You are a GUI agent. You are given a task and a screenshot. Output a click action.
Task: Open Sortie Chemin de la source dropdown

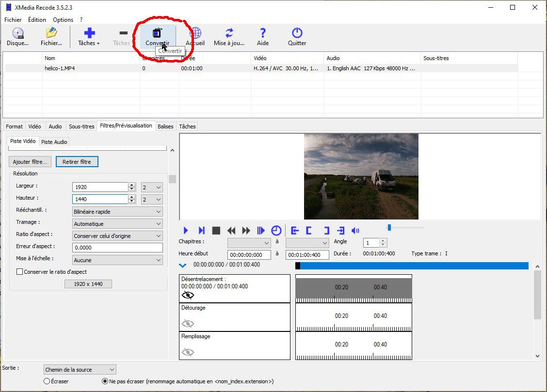80,369
